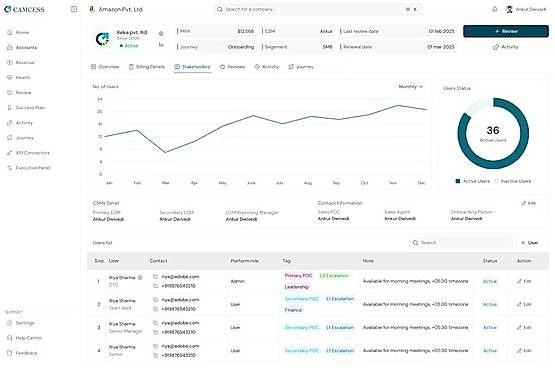Viewport: 555px width, 368px height.
Task: Click the Search for a company field
Action: pyautogui.click(x=317, y=9)
